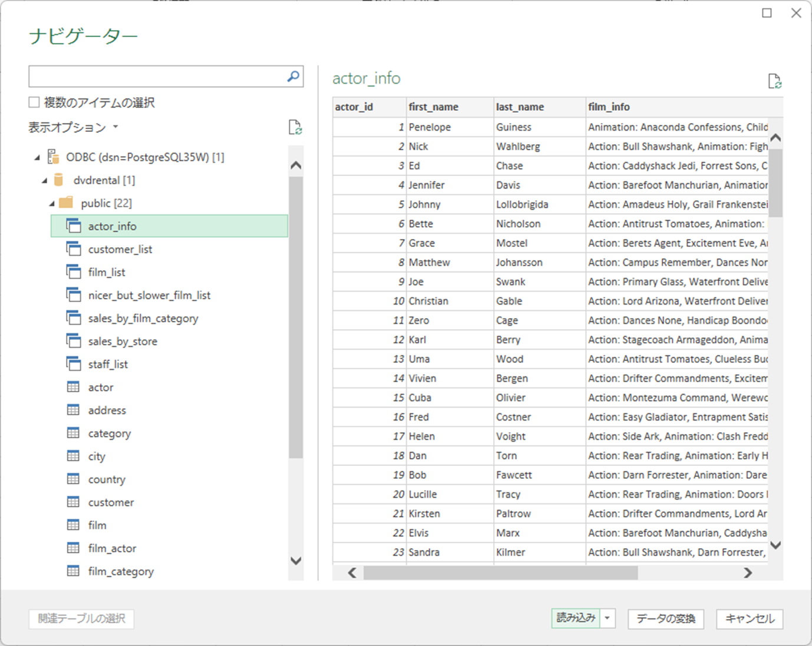Collapse the public schema node

pyautogui.click(x=52, y=204)
